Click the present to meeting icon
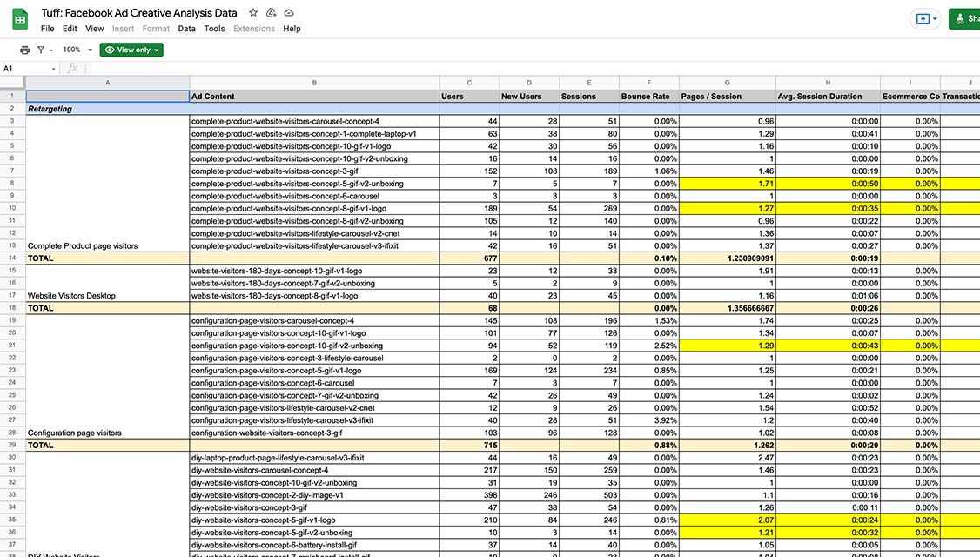Image resolution: width=980 pixels, height=557 pixels. point(923,18)
